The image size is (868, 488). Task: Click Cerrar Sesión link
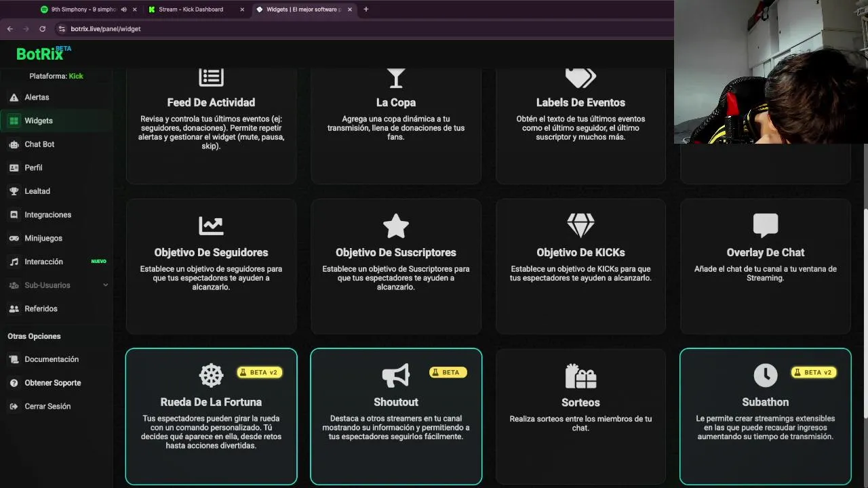pyautogui.click(x=47, y=407)
